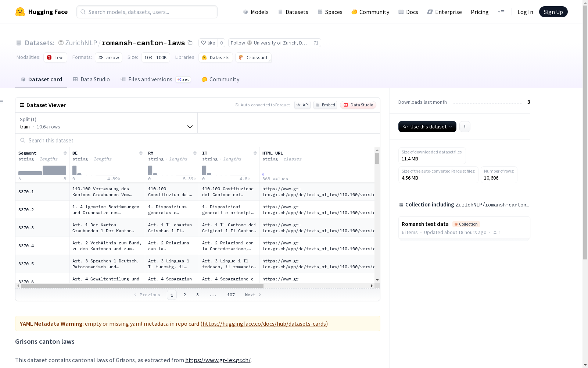Screen dimensions: 588x368
Task: Open the Data Studio tab
Action: click(91, 79)
